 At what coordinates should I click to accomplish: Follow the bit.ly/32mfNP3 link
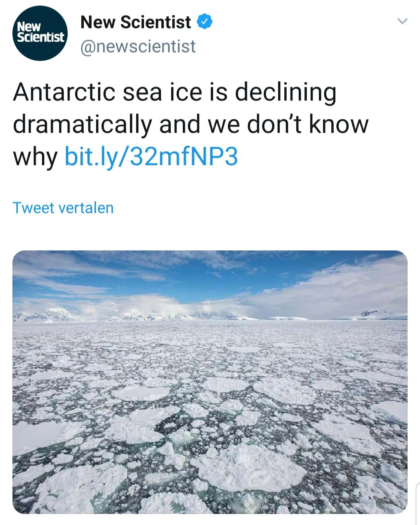click(151, 156)
